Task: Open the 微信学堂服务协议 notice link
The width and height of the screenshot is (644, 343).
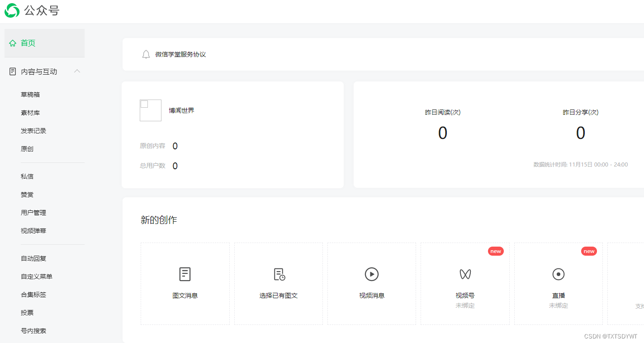Action: click(x=180, y=54)
